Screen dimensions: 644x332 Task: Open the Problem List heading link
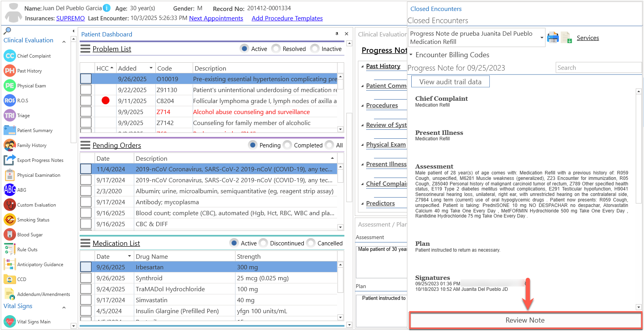pos(112,49)
